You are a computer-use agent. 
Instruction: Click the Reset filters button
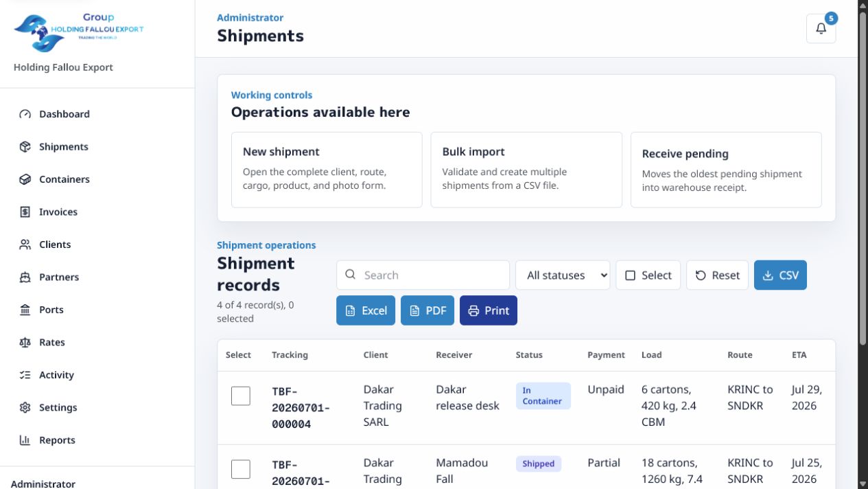(x=717, y=275)
